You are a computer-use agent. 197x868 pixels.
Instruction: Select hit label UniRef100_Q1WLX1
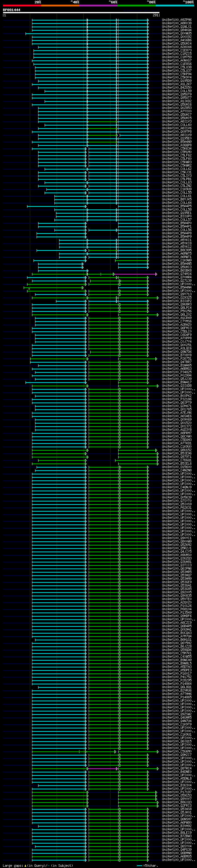point(177,26)
